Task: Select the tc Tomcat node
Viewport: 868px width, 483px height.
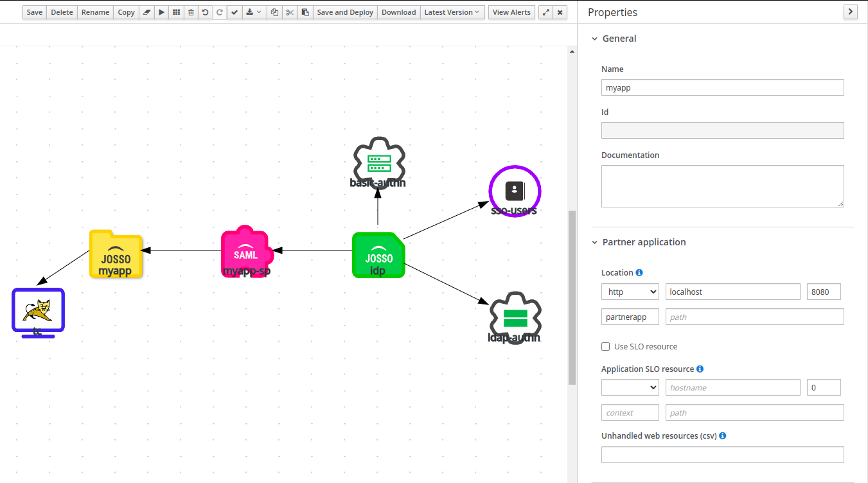Action: (x=38, y=313)
